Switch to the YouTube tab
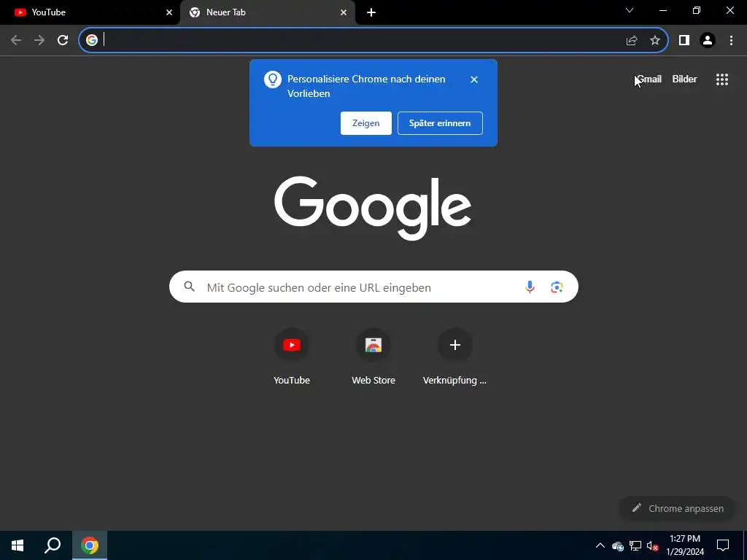Image resolution: width=747 pixels, height=560 pixels. [90, 12]
